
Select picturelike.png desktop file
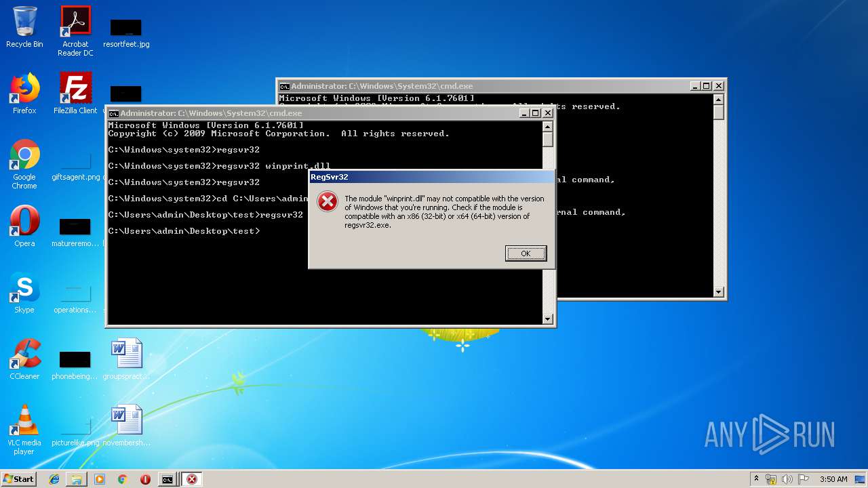75,432
